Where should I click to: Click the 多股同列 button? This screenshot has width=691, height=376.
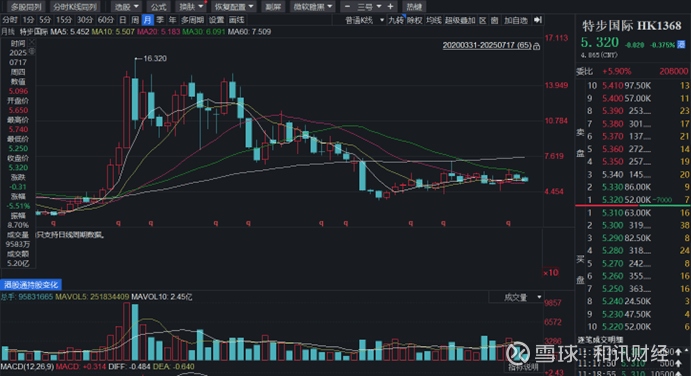click(26, 7)
